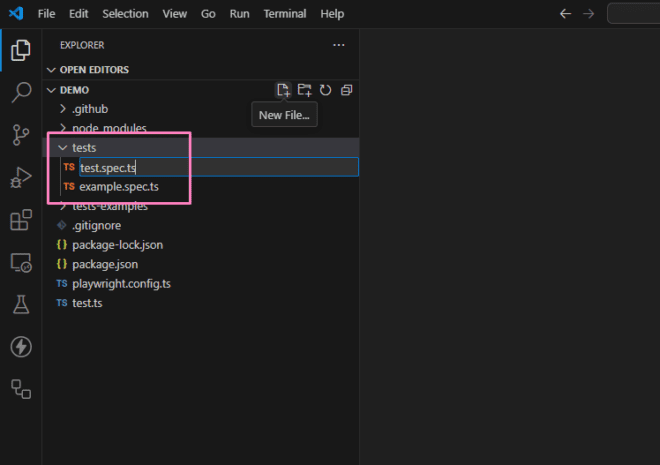Refresh the Explorer file tree
Viewport: 660px width, 465px height.
325,90
